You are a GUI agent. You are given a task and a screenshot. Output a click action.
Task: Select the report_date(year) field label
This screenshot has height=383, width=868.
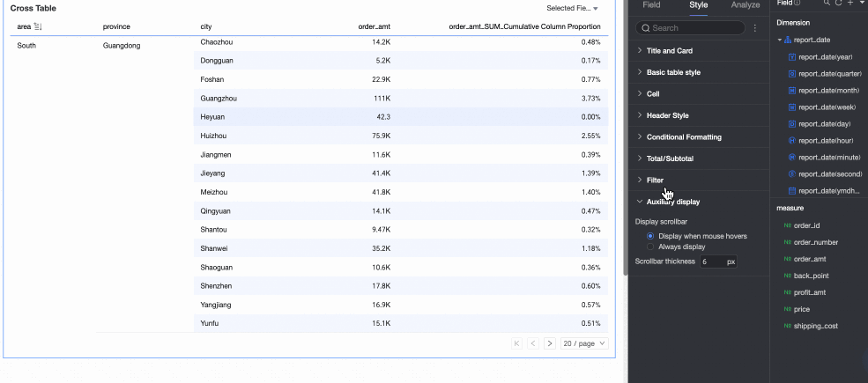point(826,57)
